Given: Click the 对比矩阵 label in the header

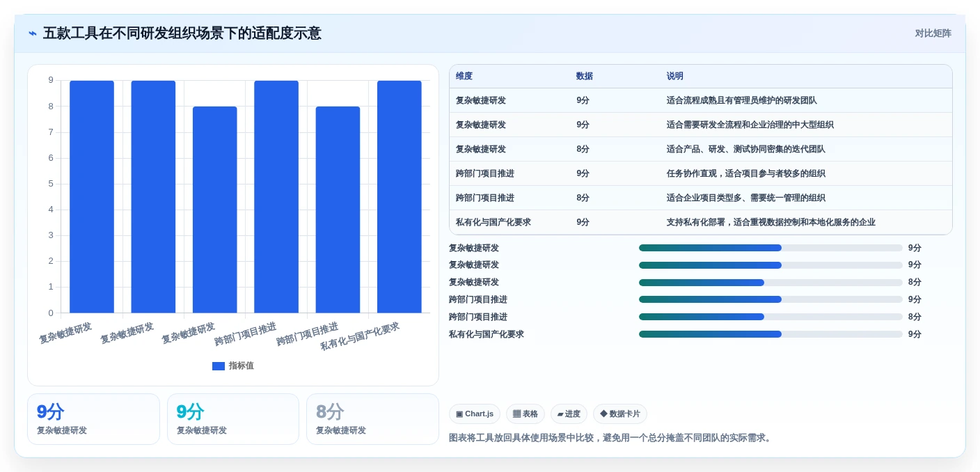Looking at the screenshot, I should [x=933, y=33].
